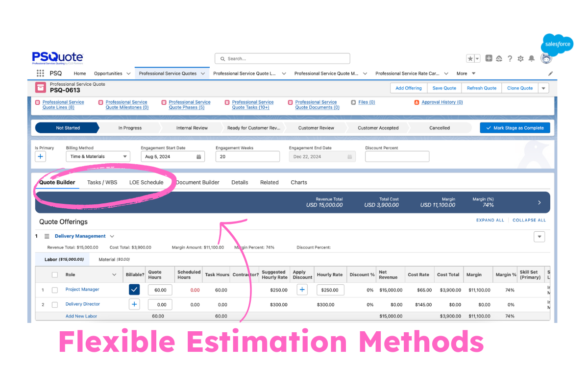Image resolution: width=588 pixels, height=392 pixels.
Task: Collapse the Delivery Management offering chevron
Action: (x=112, y=236)
